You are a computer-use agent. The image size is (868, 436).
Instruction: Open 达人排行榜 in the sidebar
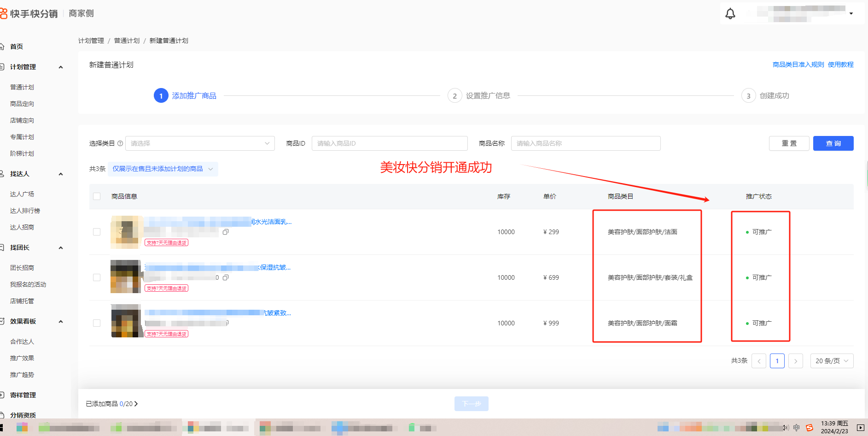(25, 211)
